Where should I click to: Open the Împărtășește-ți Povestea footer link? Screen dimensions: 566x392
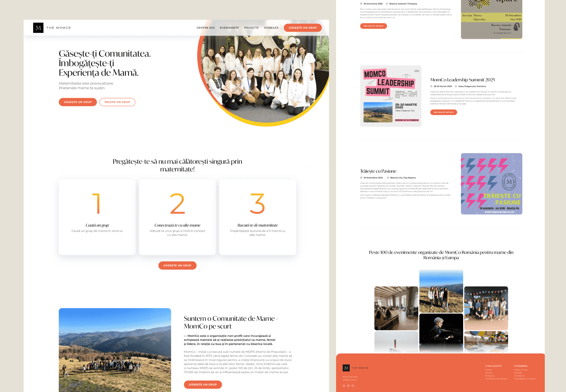click(525, 379)
